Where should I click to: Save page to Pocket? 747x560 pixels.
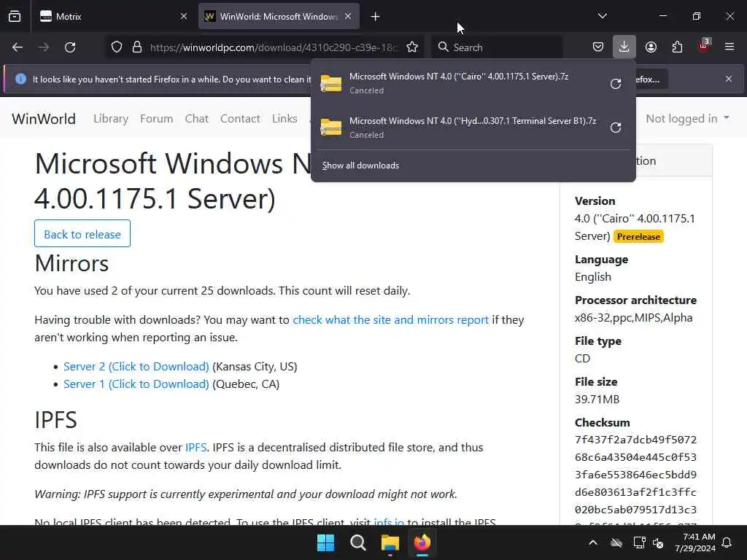598,47
